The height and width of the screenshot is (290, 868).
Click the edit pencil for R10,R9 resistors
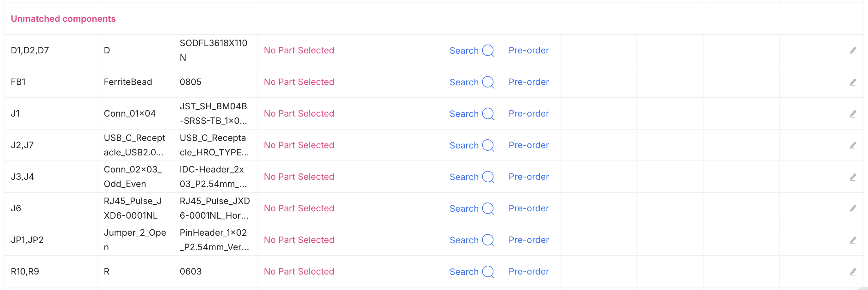(852, 272)
